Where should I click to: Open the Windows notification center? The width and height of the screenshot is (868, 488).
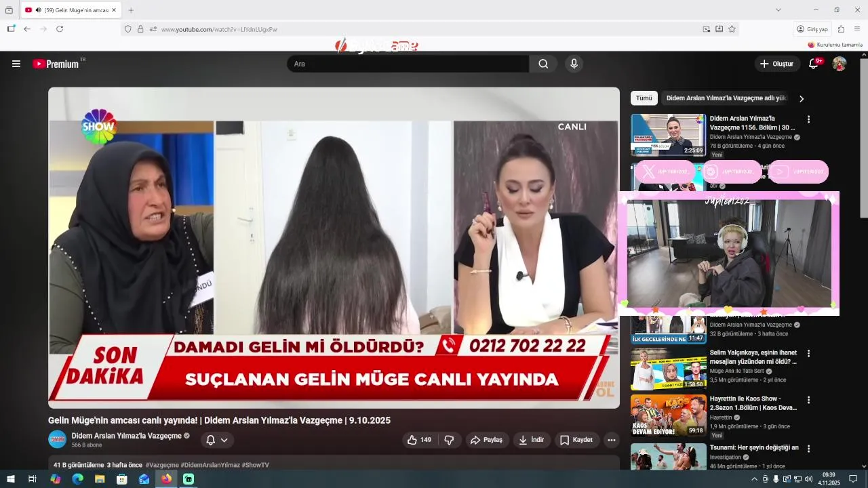pos(853,479)
